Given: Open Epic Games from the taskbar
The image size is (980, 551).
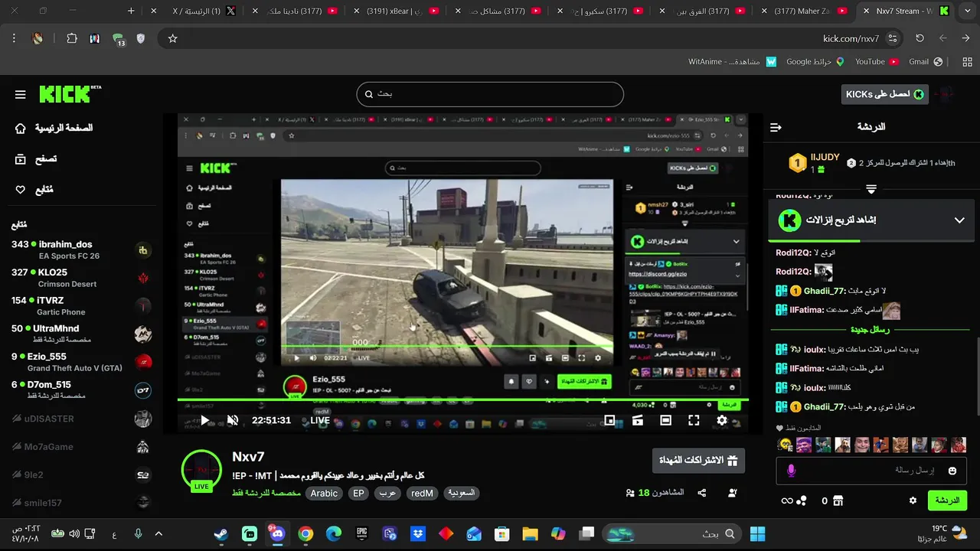Looking at the screenshot, I should [361, 534].
